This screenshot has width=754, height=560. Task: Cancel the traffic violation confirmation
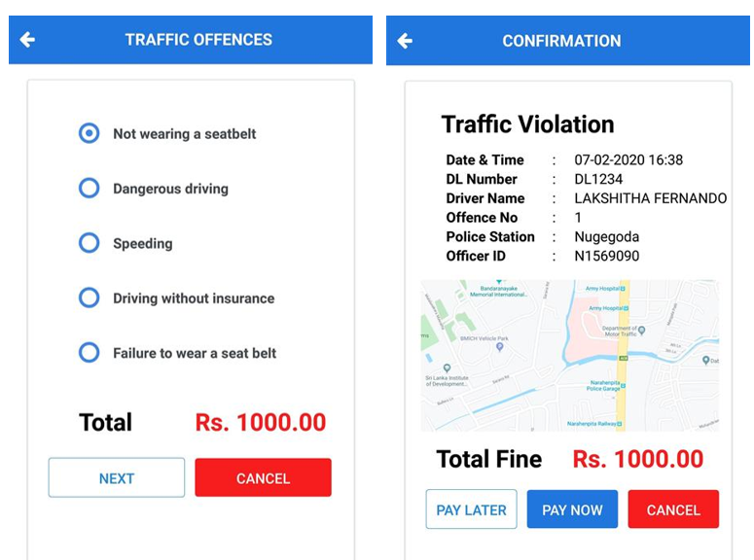pyautogui.click(x=673, y=509)
